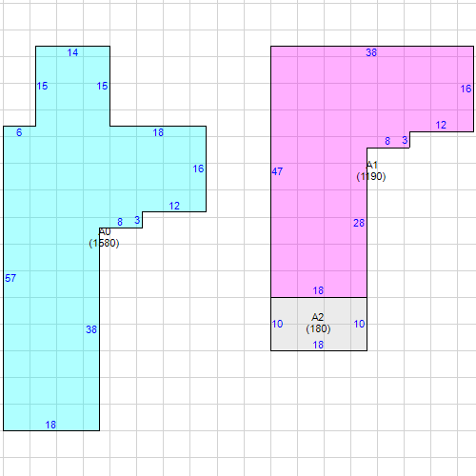Click the 18 label beside the cyan 16 edge

(x=158, y=132)
